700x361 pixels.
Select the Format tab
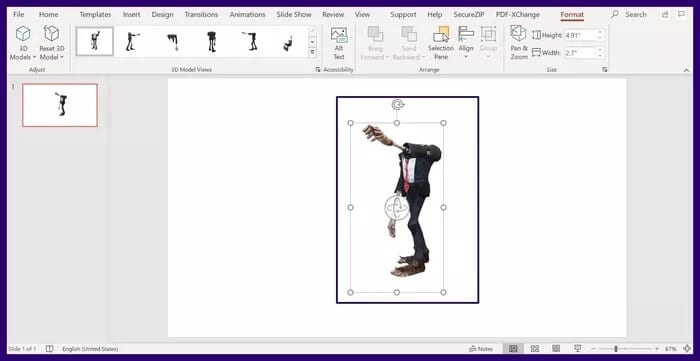pos(572,15)
